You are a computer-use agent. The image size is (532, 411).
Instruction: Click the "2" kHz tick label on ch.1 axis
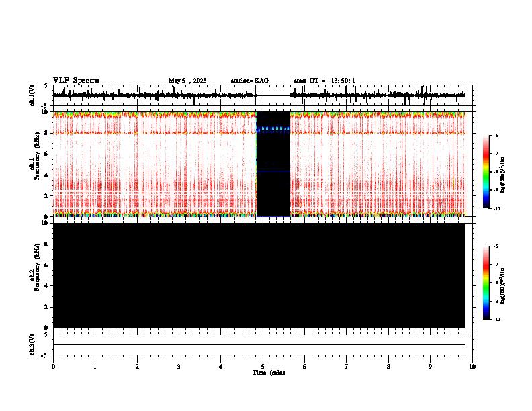tap(47, 196)
